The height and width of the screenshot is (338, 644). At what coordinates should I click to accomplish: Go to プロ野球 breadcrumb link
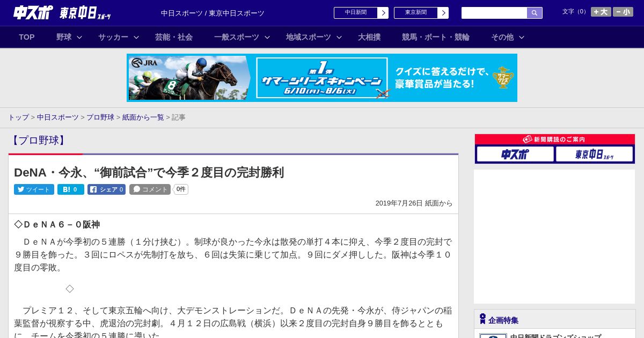point(100,117)
